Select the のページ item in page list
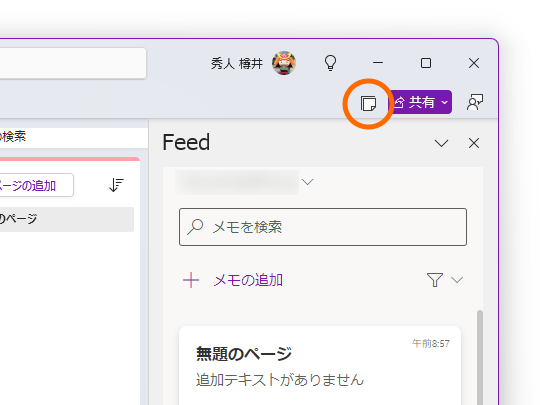The width and height of the screenshot is (540, 405). click(x=67, y=219)
